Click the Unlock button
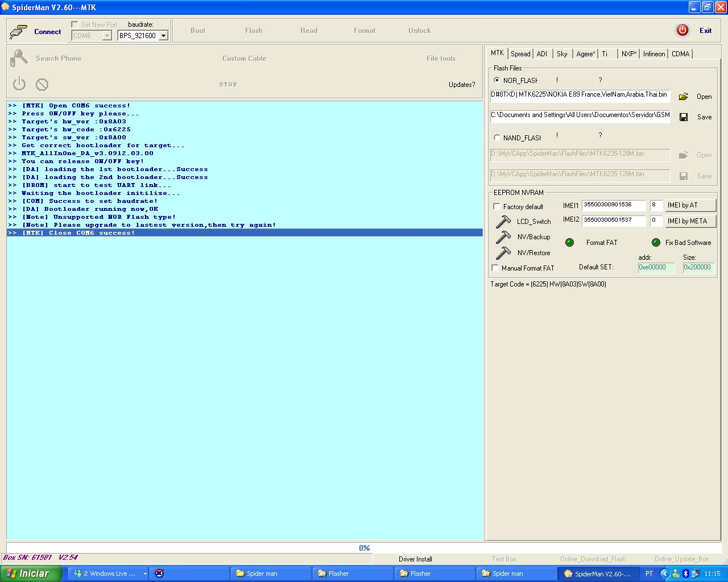Viewport: 728px width, 582px height. click(x=420, y=31)
